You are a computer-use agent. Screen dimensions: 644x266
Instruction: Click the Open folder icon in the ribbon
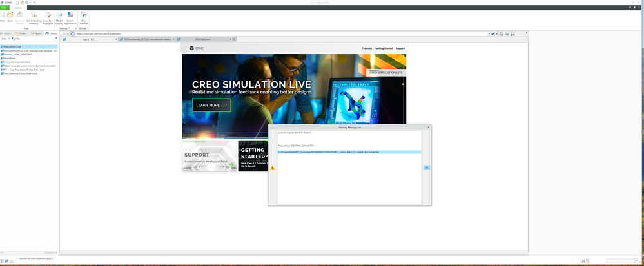[x=10, y=15]
